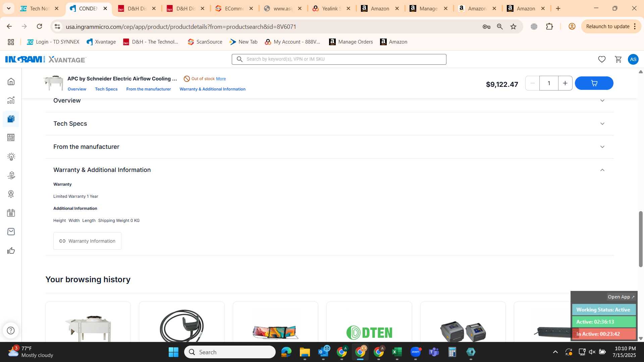
Task: Reload the page
Action: pos(39,26)
